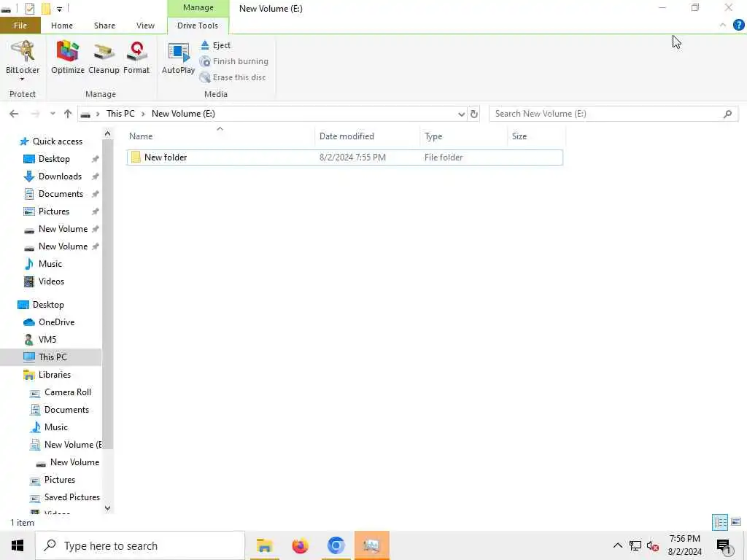Click the Optimize drive icon
The width and height of the screenshot is (747, 560).
[68, 58]
